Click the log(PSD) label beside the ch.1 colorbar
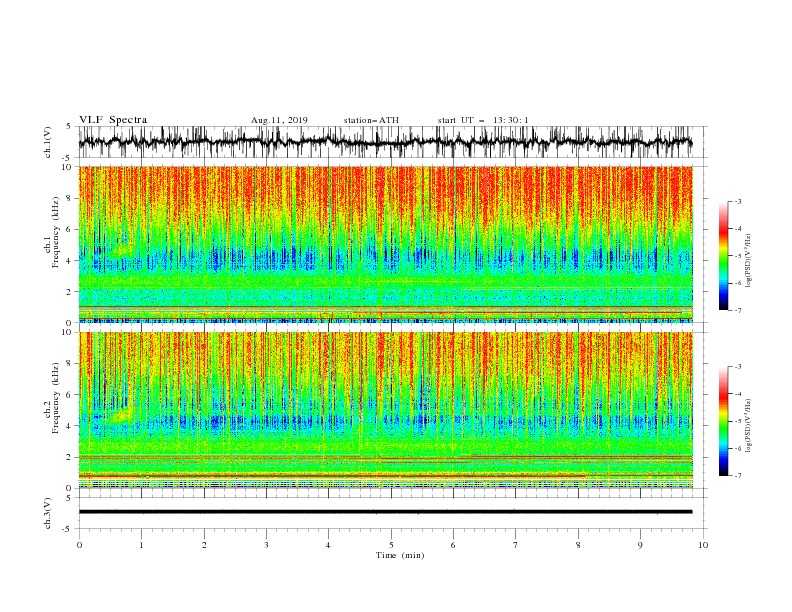 [749, 261]
